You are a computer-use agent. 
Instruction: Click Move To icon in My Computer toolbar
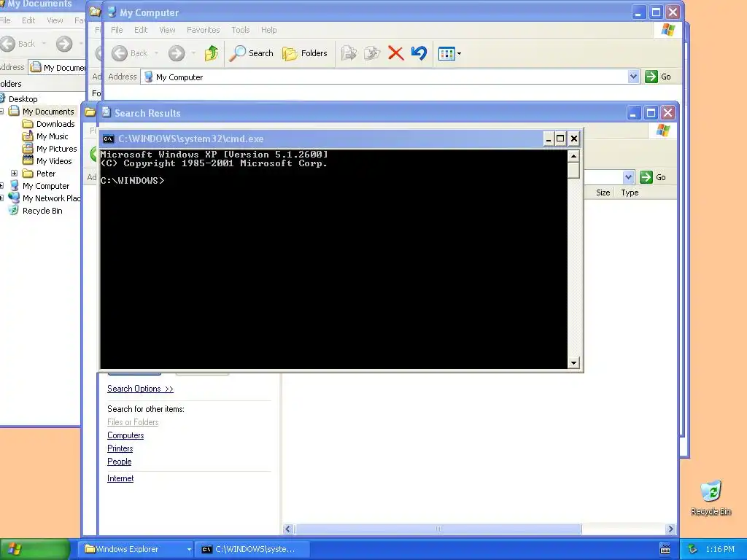pos(349,53)
